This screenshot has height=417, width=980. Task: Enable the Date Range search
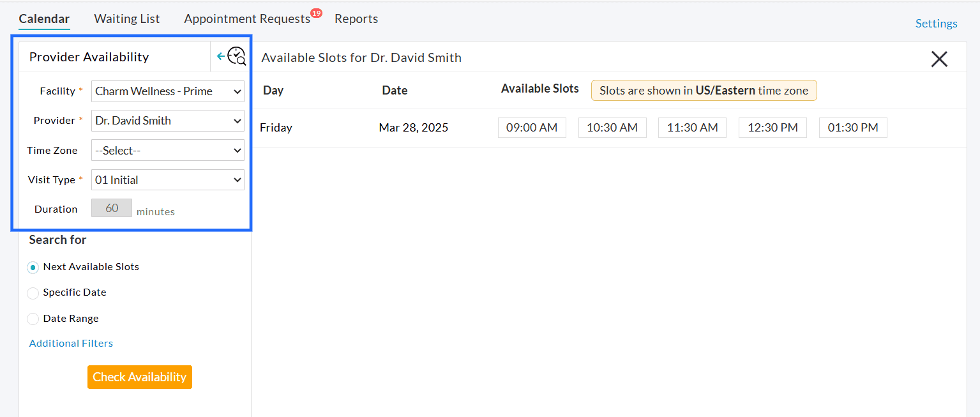(x=33, y=319)
